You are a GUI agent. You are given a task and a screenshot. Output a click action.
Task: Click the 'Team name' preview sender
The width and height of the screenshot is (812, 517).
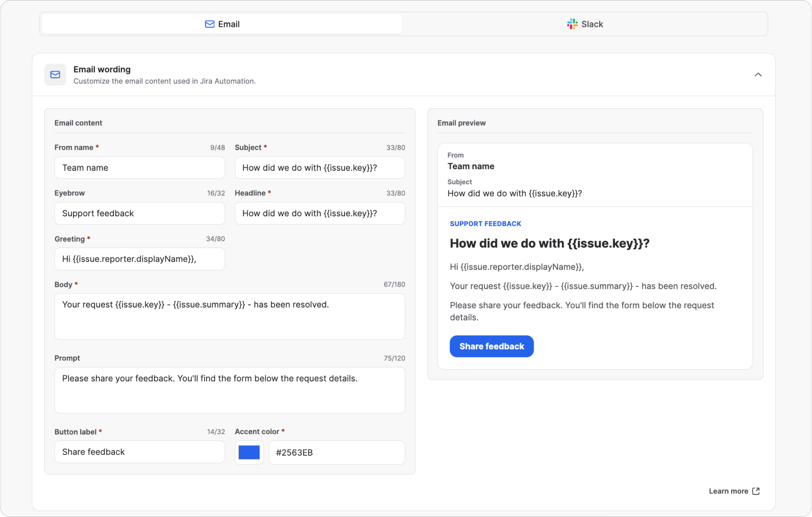pyautogui.click(x=471, y=166)
